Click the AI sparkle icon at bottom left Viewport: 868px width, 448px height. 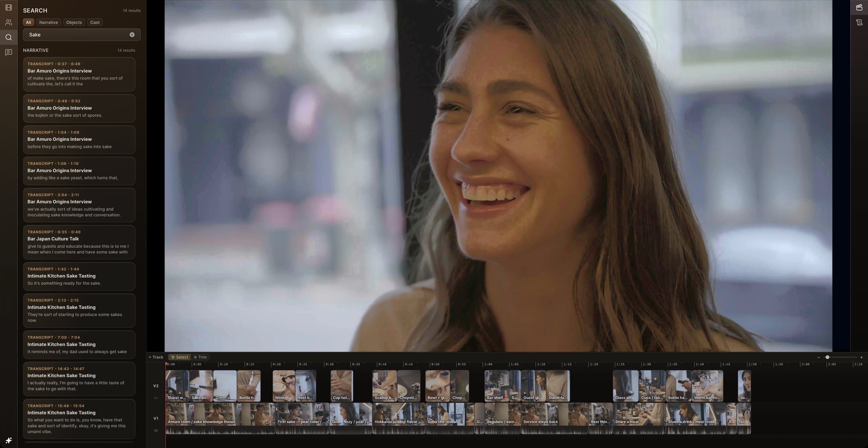coord(9,440)
